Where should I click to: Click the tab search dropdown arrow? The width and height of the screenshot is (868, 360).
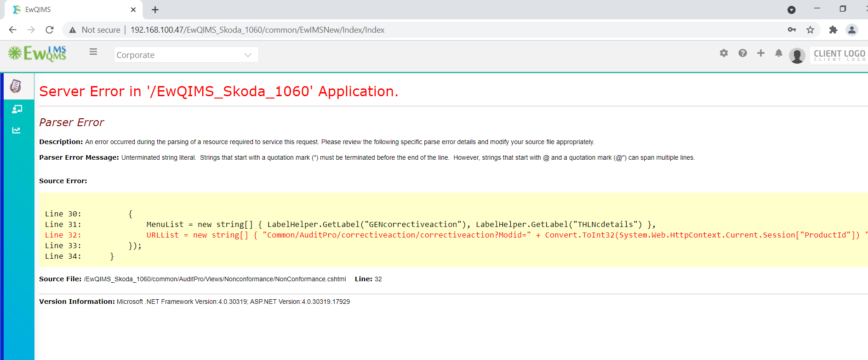click(x=791, y=9)
